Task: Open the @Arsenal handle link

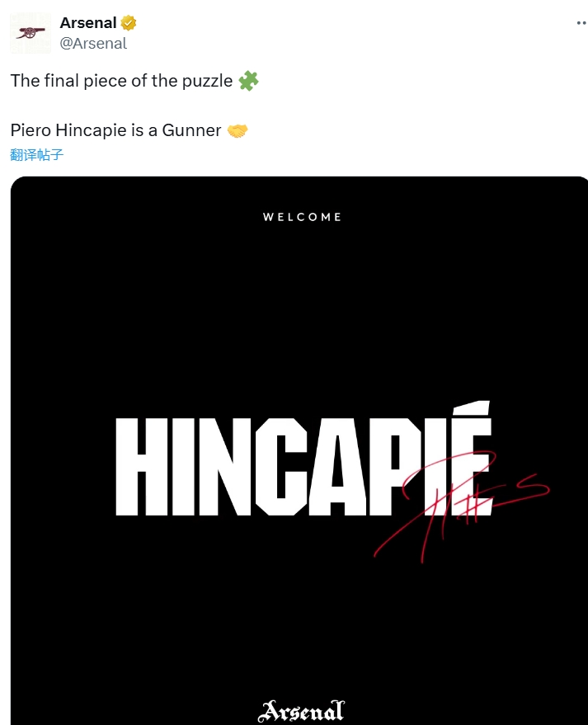Action: point(93,44)
